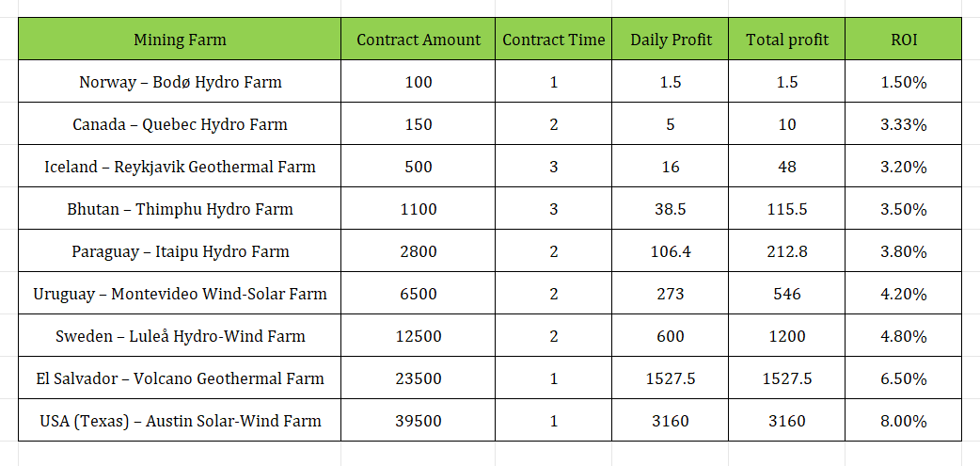Viewport: 980px width, 466px height.
Task: Select Bhutan – Thimphu Hydro Farm cell
Action: [x=180, y=209]
